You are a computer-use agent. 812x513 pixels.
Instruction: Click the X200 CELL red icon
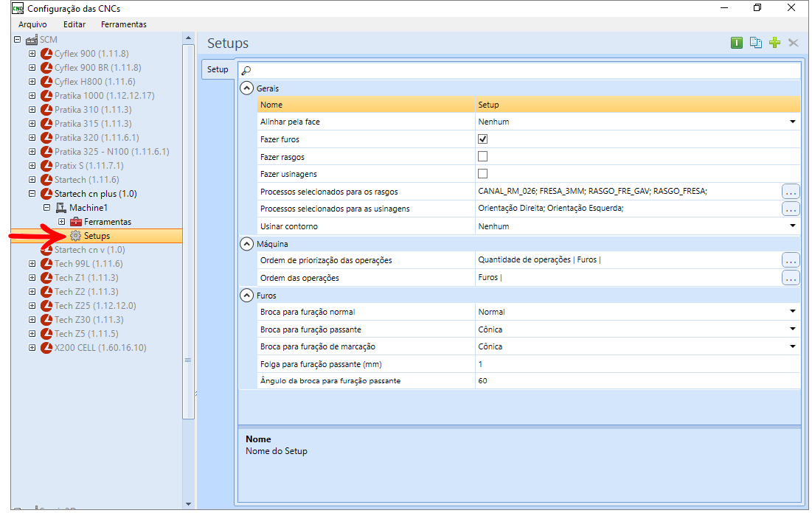(x=46, y=347)
